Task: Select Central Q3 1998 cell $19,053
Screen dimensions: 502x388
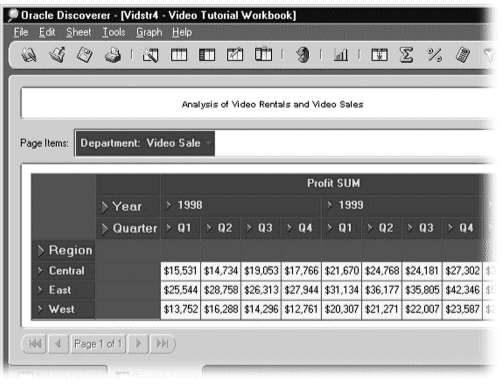Action: click(x=261, y=271)
